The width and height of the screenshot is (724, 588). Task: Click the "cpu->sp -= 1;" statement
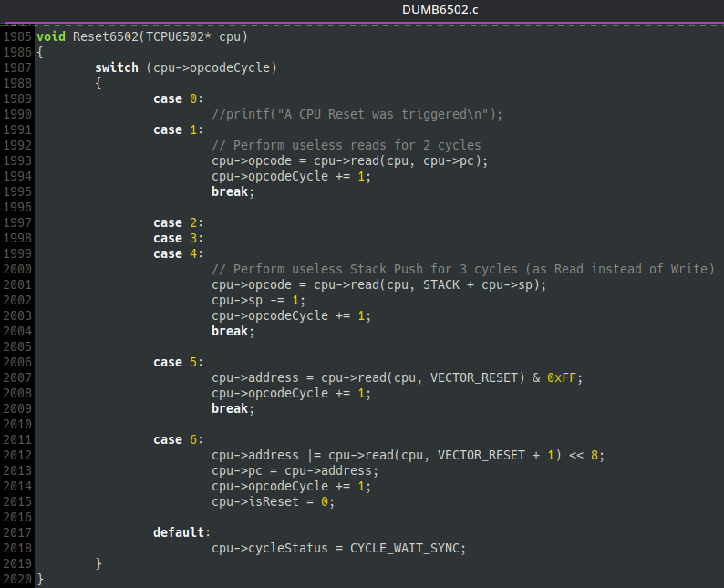[258, 300]
